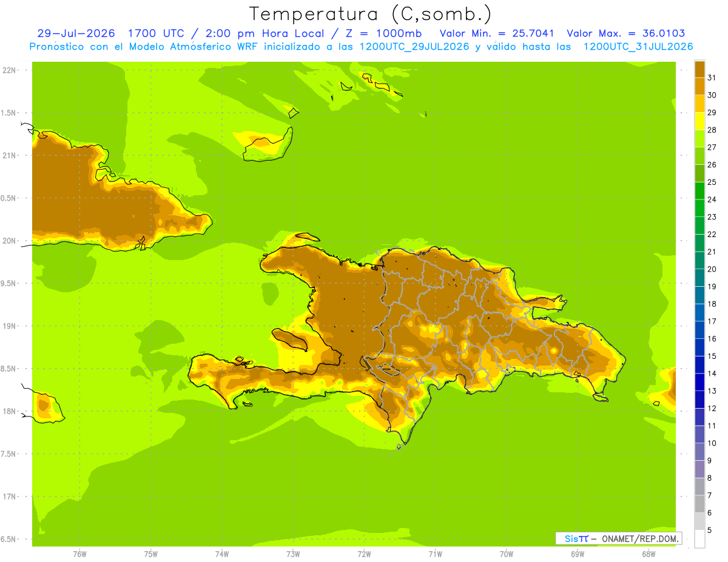The image size is (728, 562).
Task: Click the 74W longitude label
Action: (x=222, y=554)
